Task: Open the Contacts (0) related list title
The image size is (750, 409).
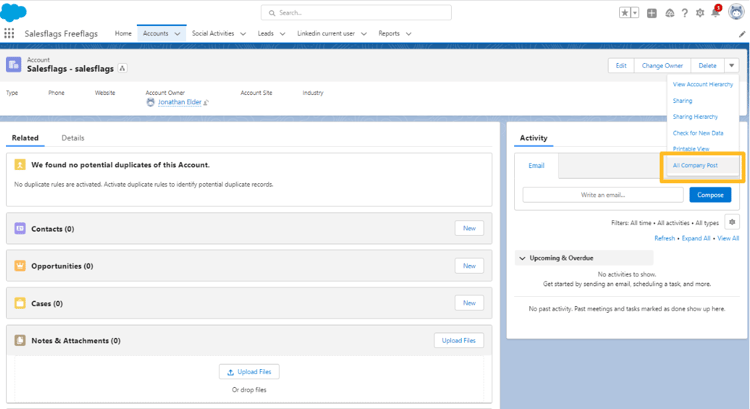Action: click(53, 229)
